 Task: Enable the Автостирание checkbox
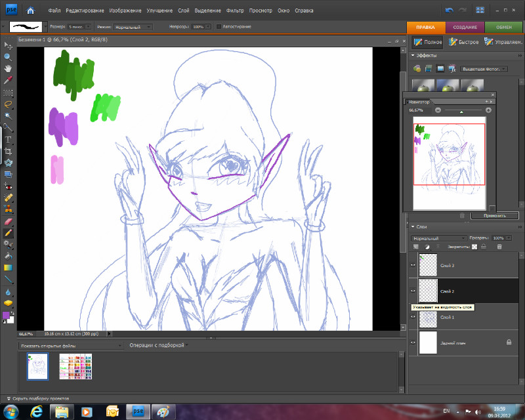(219, 26)
